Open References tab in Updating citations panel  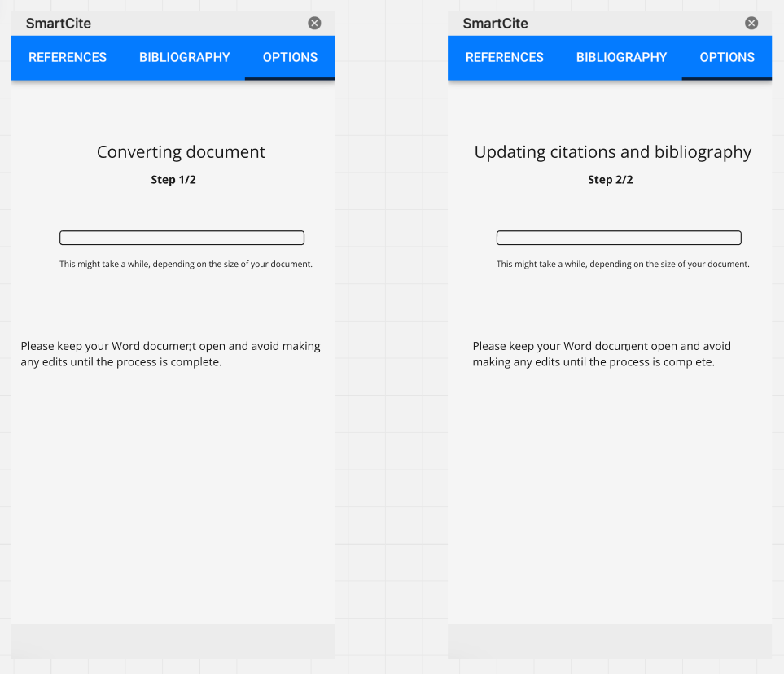(505, 58)
